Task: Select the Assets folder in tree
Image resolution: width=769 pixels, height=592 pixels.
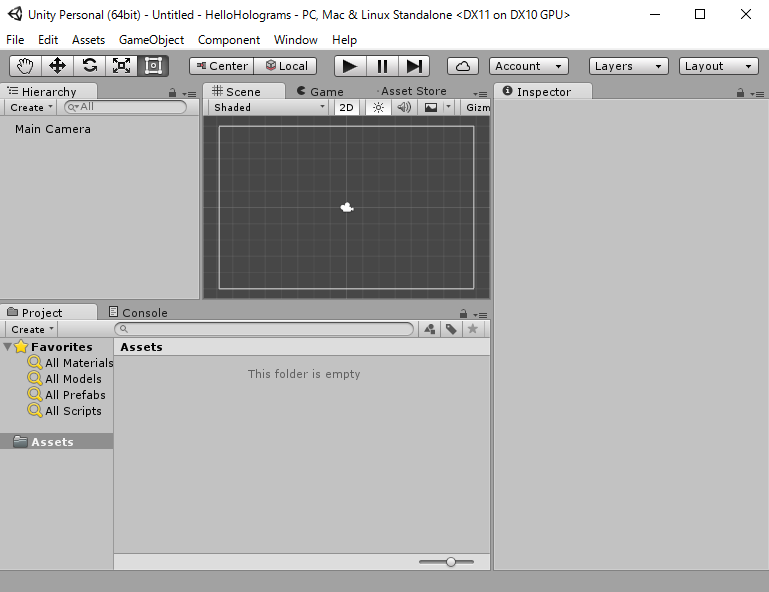Action: [x=56, y=441]
